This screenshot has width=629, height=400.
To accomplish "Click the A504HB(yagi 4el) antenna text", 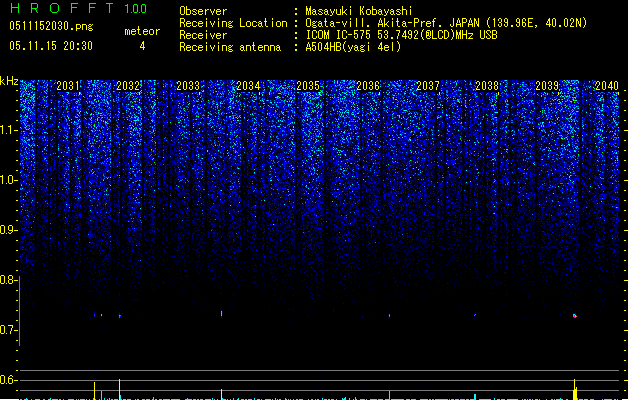I will click(x=353, y=47).
